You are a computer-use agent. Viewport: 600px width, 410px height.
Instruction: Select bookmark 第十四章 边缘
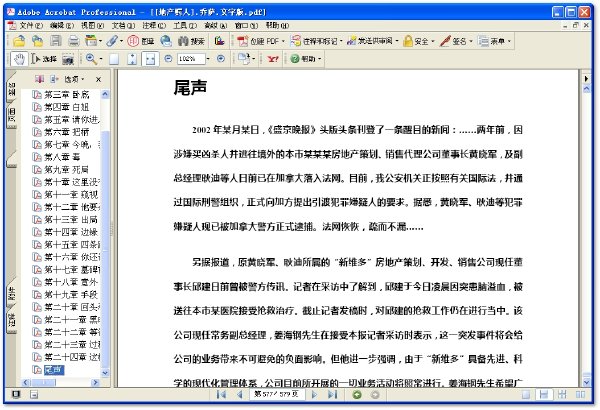(71, 232)
